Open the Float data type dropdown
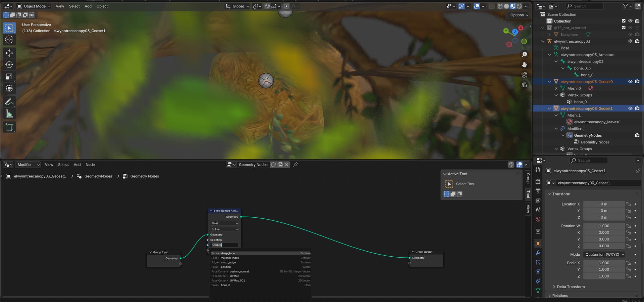The height and width of the screenshot is (302, 644). point(224,223)
